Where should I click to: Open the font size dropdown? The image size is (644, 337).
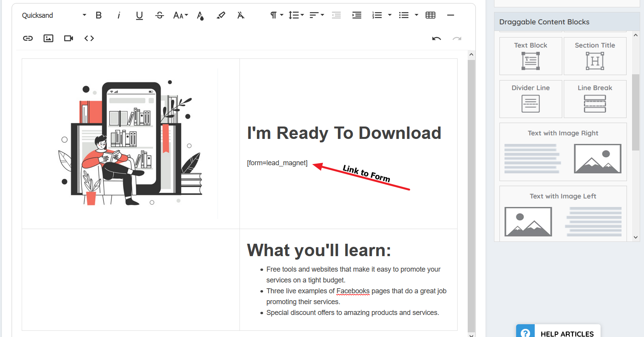(x=180, y=15)
